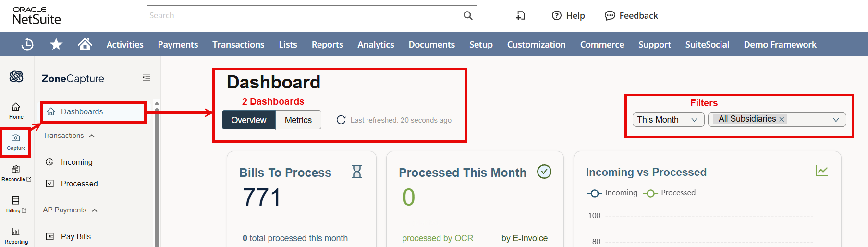Screen dimensions: 868x247
Task: Click the '0 total processed this month' text
Action: [x=295, y=238]
